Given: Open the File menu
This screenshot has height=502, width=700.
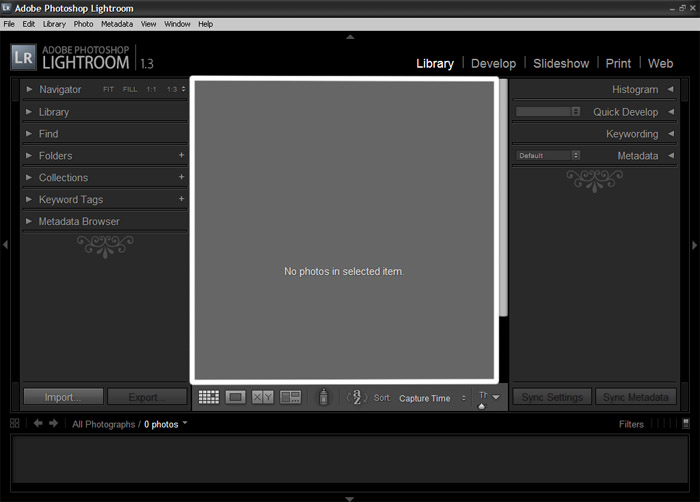Looking at the screenshot, I should point(9,24).
